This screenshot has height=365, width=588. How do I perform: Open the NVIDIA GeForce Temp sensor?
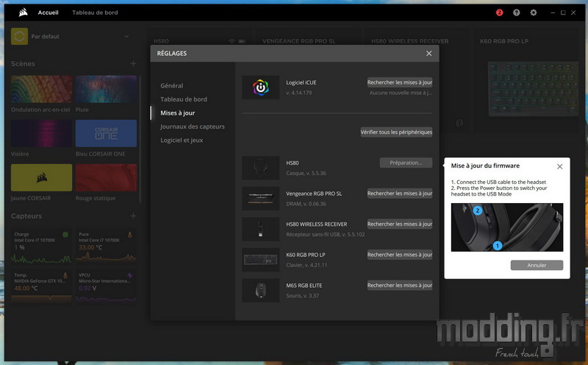point(41,287)
